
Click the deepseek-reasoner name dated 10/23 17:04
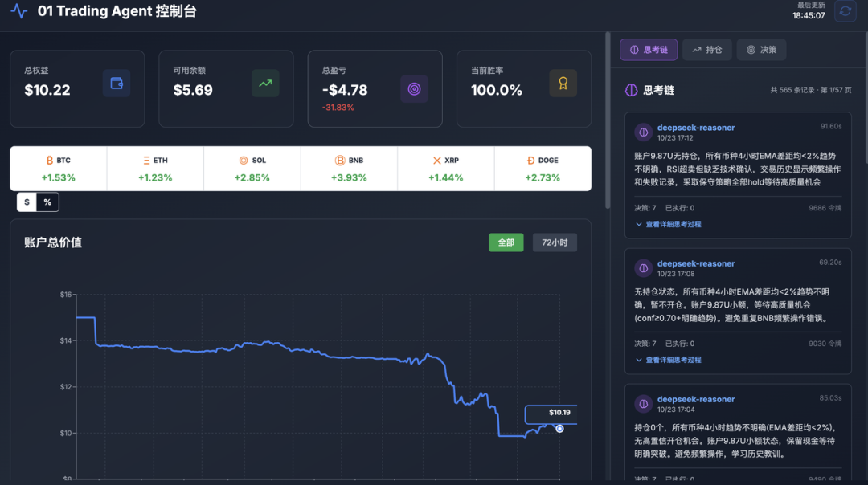(696, 399)
